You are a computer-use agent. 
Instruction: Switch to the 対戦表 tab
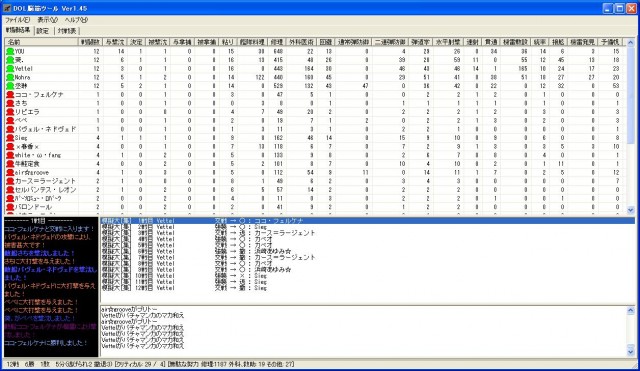tap(67, 31)
